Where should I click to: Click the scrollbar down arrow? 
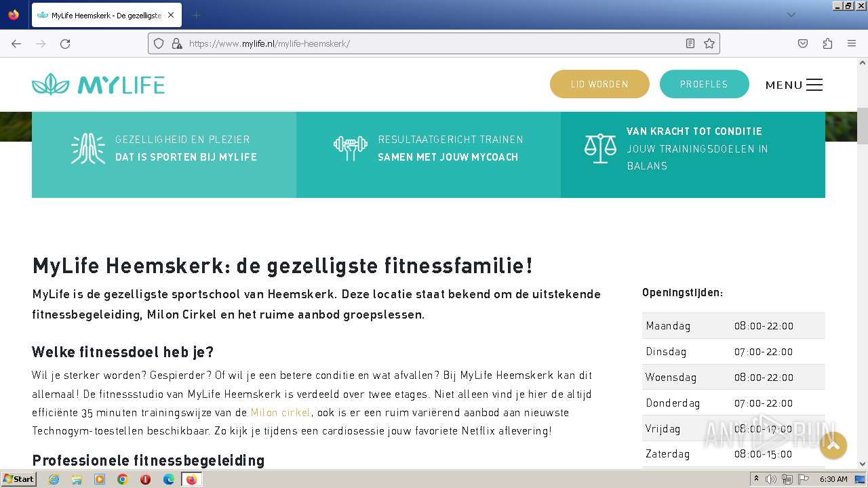pyautogui.click(x=863, y=464)
